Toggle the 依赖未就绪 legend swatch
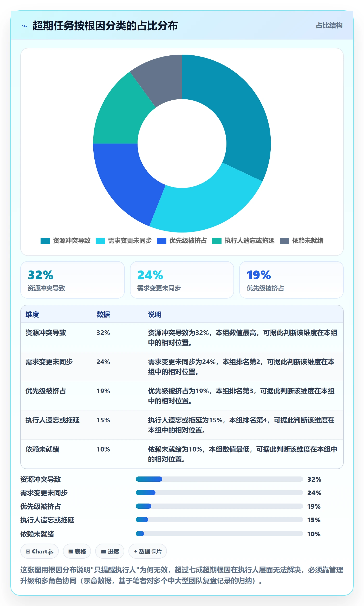 [x=284, y=241]
